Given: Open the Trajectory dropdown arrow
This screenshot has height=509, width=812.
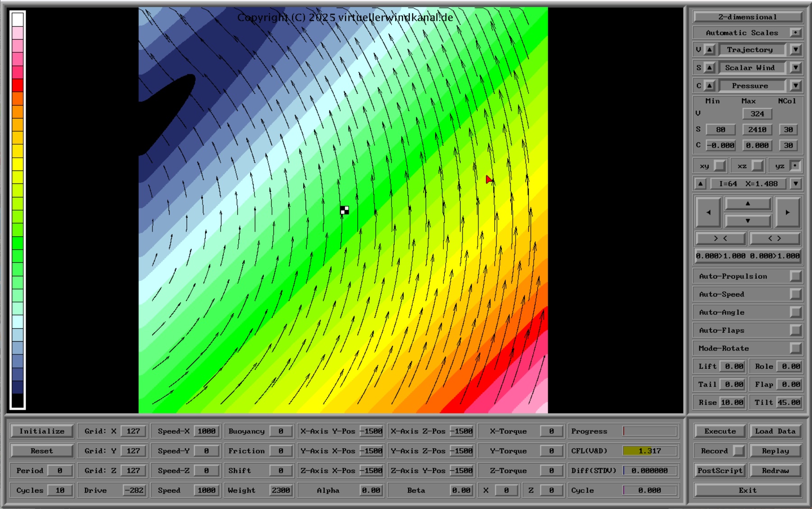Looking at the screenshot, I should coord(795,50).
